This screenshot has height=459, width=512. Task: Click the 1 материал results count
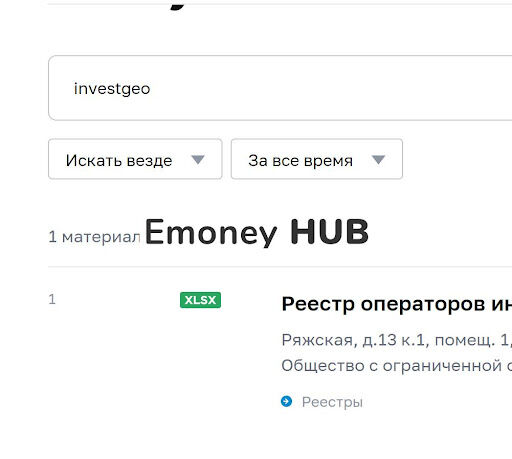tap(94, 237)
